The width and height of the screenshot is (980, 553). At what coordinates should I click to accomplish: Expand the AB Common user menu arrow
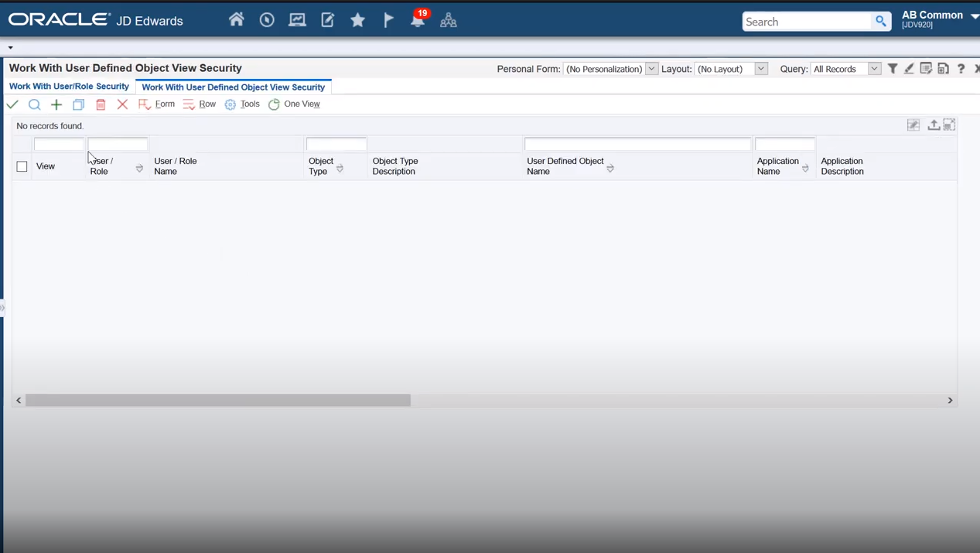tap(975, 15)
